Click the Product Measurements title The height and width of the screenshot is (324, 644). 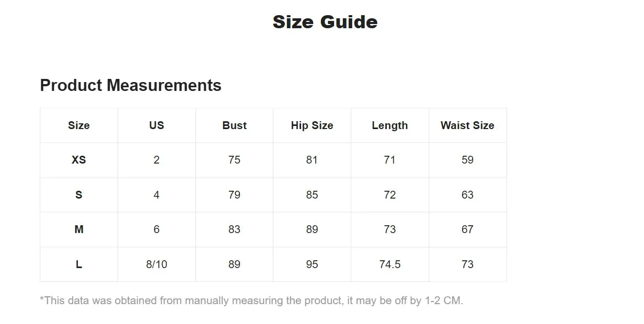pos(131,85)
